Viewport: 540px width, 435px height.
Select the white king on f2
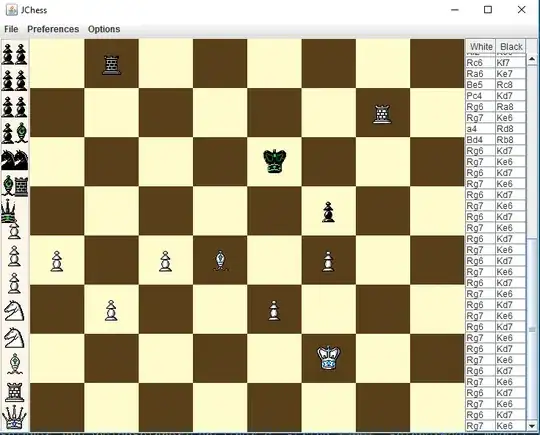(x=328, y=358)
